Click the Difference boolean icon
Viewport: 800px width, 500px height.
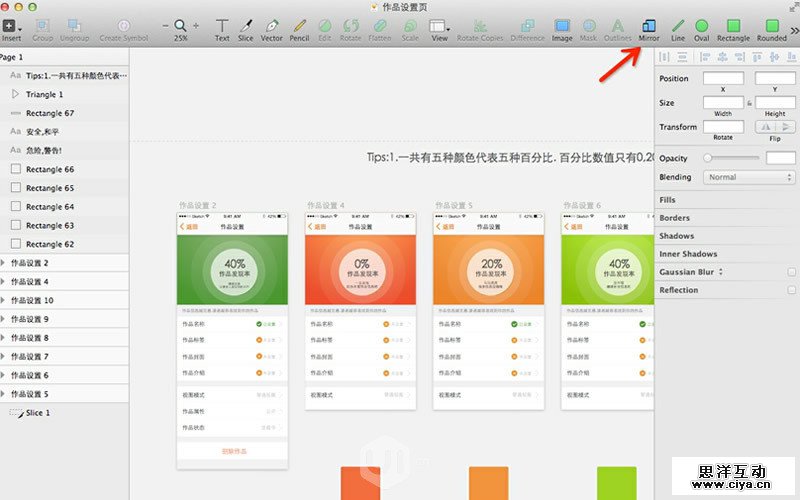(528, 26)
